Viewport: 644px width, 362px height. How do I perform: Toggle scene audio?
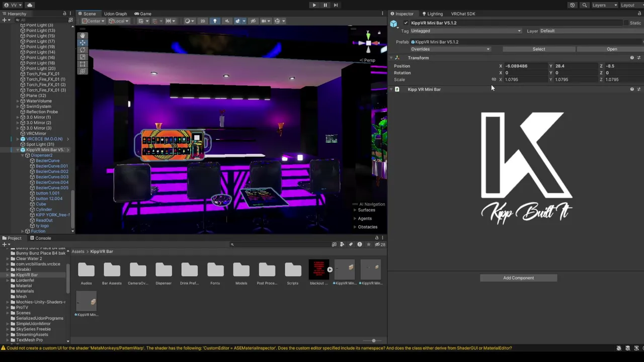pos(226,21)
